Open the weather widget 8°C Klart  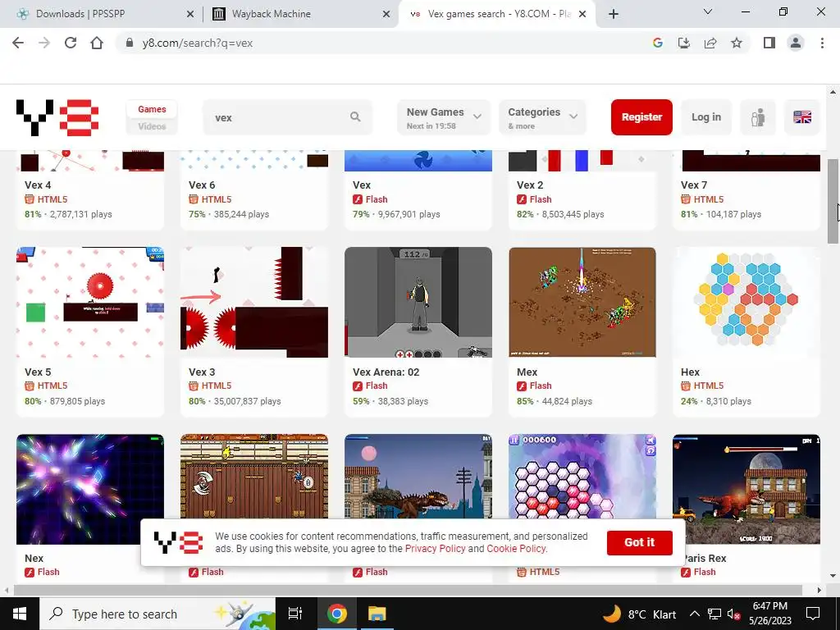coord(640,614)
